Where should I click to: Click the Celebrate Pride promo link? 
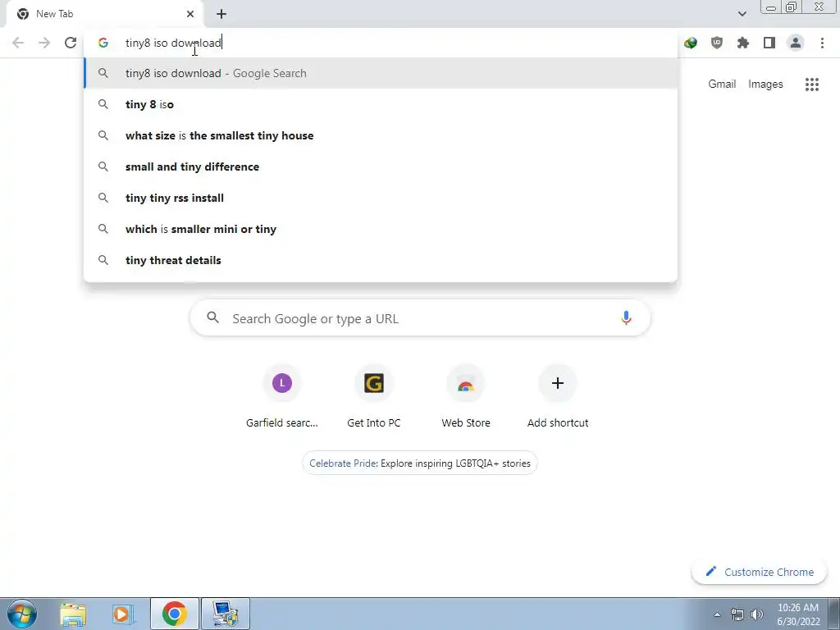420,463
